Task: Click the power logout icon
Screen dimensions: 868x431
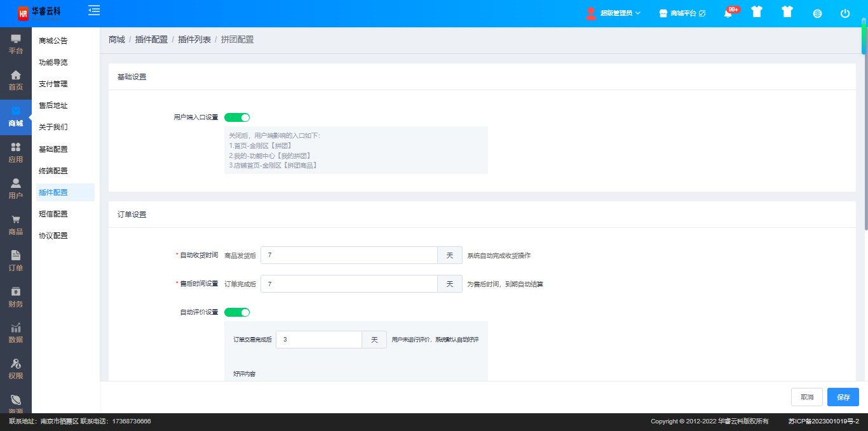Action: pyautogui.click(x=844, y=13)
